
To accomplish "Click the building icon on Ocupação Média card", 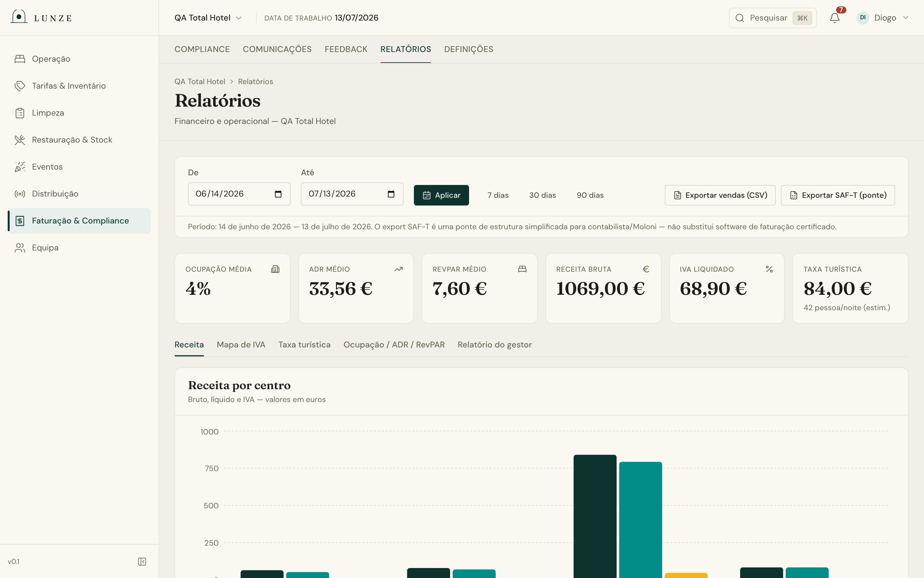I will [275, 269].
